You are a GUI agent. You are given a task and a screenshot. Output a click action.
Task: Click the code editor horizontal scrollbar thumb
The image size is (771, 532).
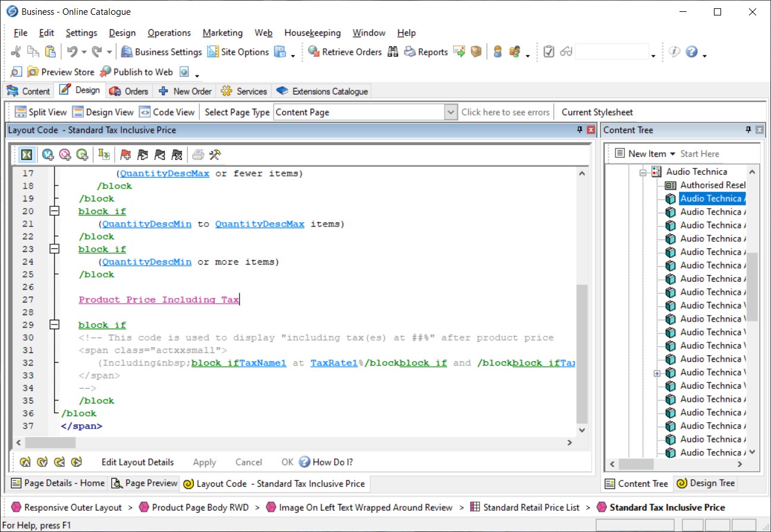50,442
